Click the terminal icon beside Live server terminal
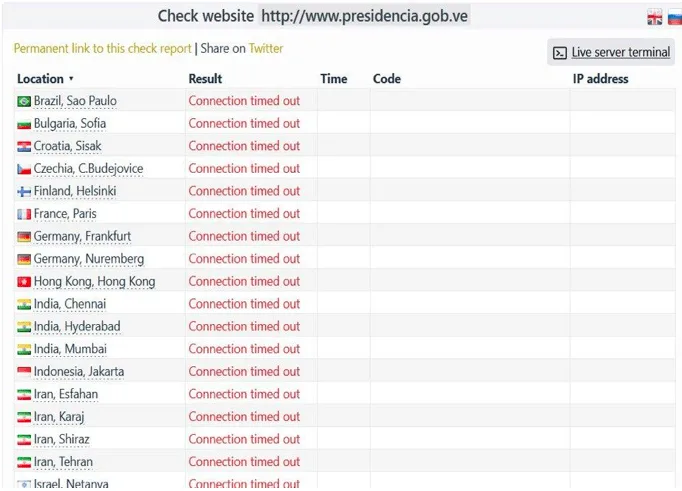682x491 pixels. point(560,52)
